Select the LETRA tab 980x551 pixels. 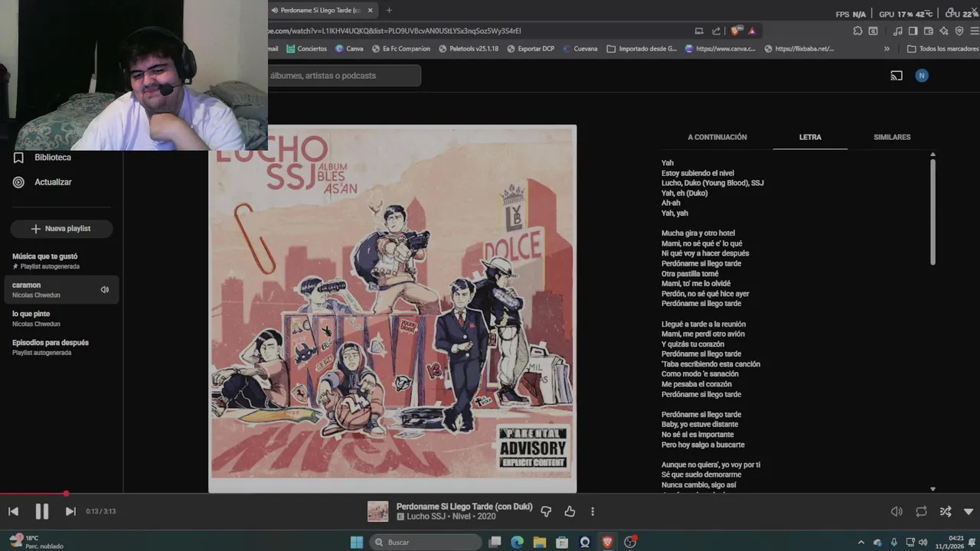click(x=810, y=137)
